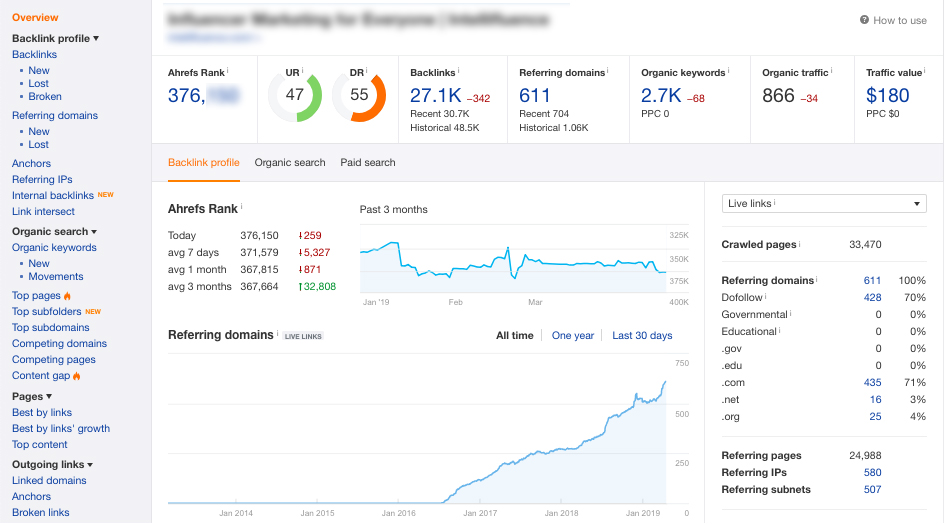Image resolution: width=952 pixels, height=524 pixels.
Task: Switch to the Organic search tab
Action: (290, 163)
